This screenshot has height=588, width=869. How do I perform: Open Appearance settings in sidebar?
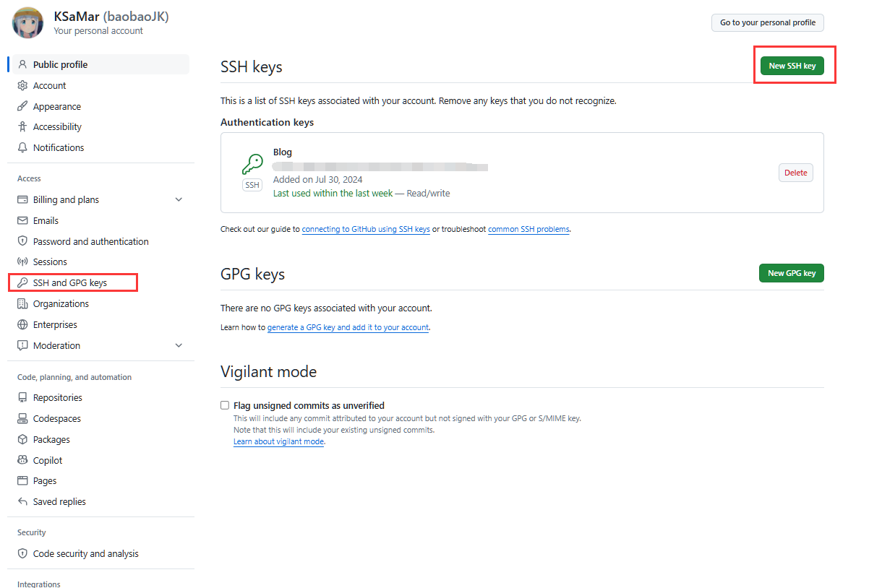click(x=100, y=106)
